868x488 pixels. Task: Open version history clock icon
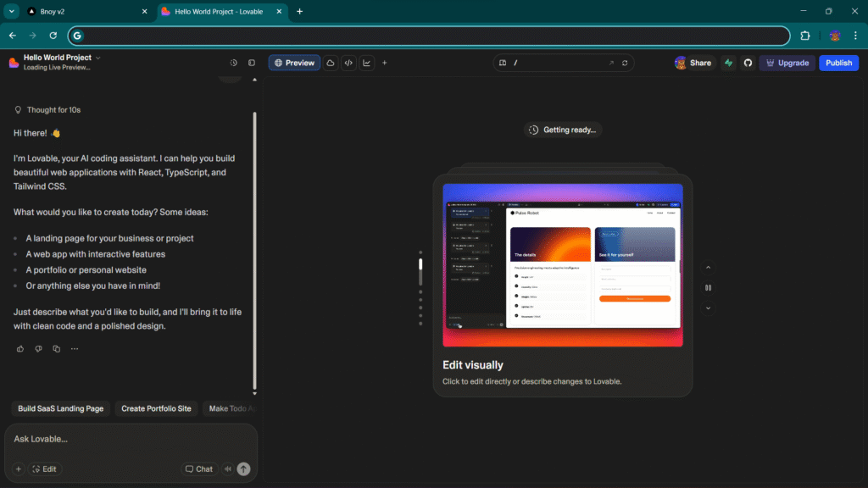(x=234, y=63)
